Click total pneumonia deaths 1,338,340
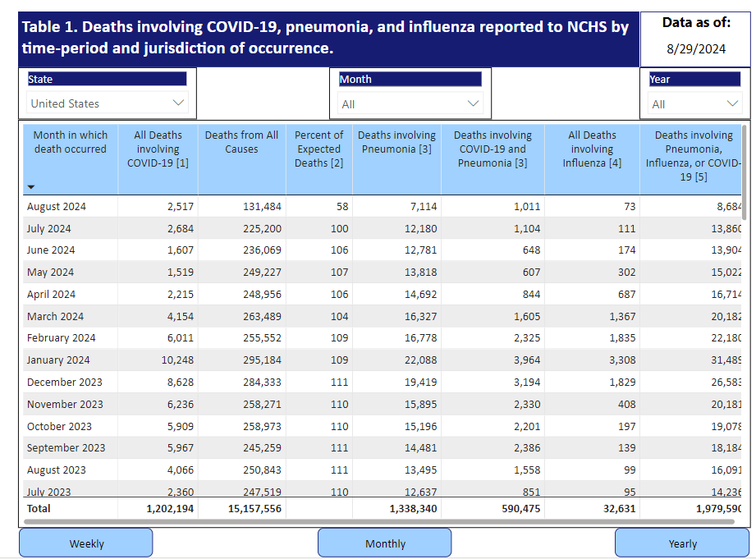The image size is (756, 559). (x=413, y=508)
